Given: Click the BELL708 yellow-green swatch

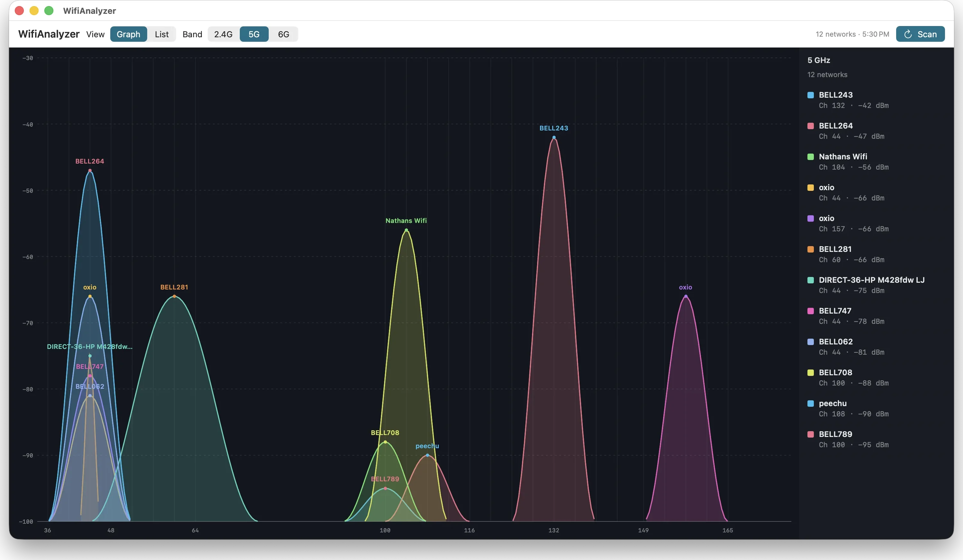Looking at the screenshot, I should click(810, 372).
